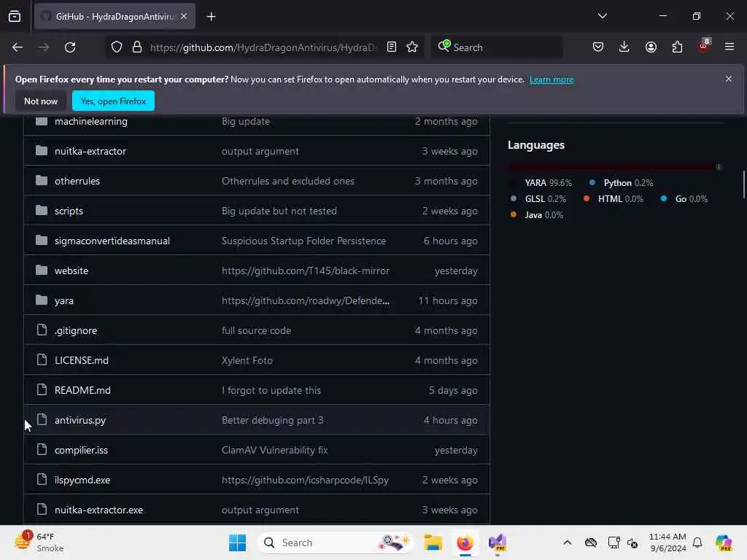Open the weather widget showing 64°F Smoke

click(39, 542)
